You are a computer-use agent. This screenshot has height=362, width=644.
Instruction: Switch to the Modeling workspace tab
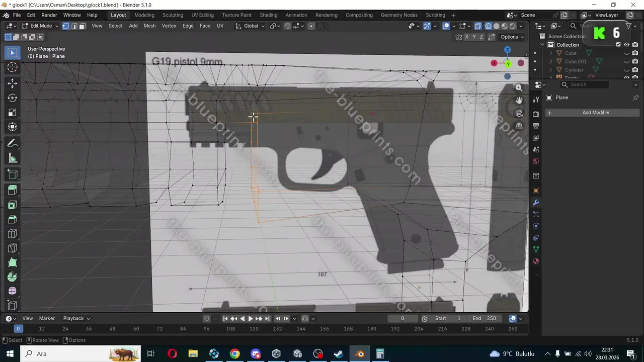pyautogui.click(x=144, y=15)
